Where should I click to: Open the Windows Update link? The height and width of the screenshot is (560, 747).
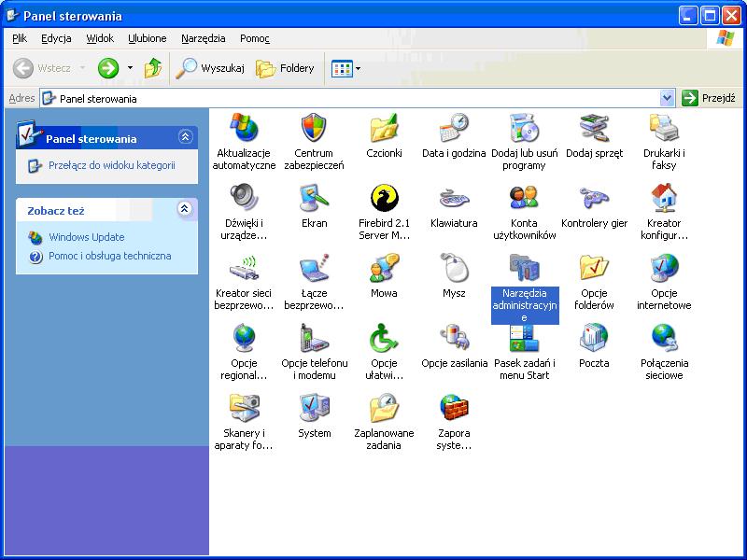coord(86,237)
